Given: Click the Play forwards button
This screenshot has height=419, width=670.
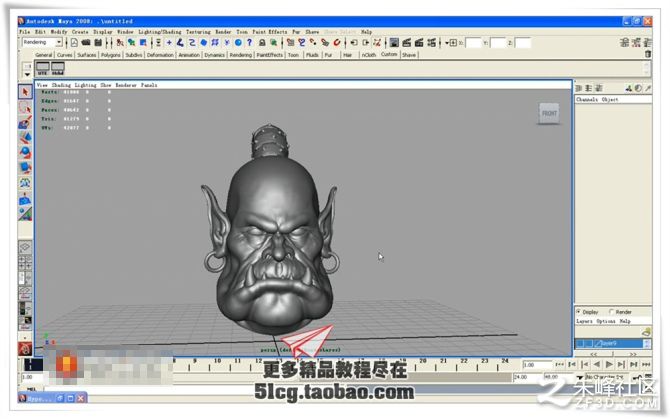Looking at the screenshot, I should coord(609,364).
